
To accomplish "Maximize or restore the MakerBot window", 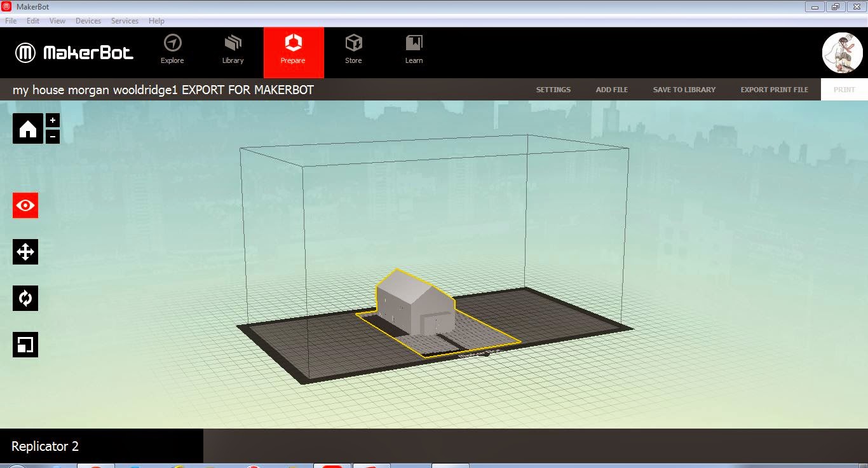I will [x=834, y=7].
